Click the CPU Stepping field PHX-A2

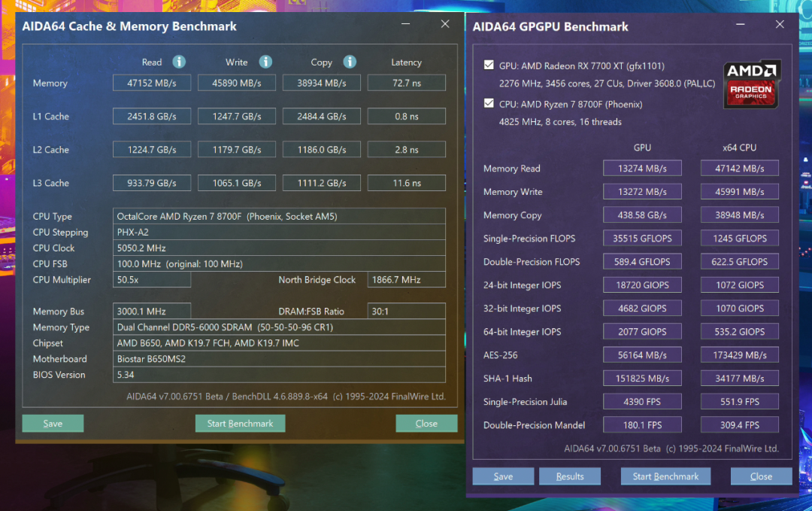coord(279,233)
